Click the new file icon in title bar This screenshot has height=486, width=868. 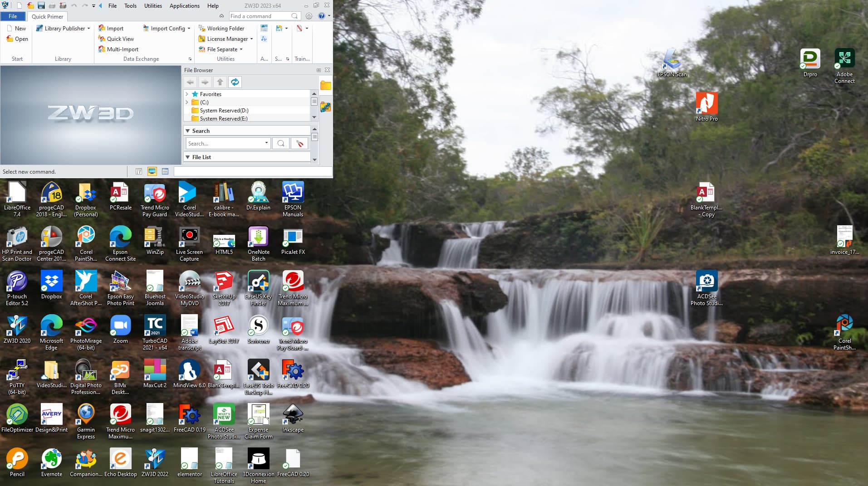pos(20,5)
